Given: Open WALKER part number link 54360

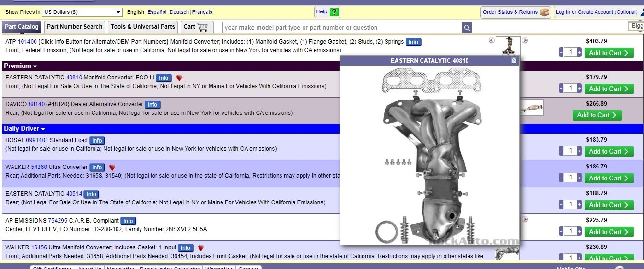Looking at the screenshot, I should (39, 167).
